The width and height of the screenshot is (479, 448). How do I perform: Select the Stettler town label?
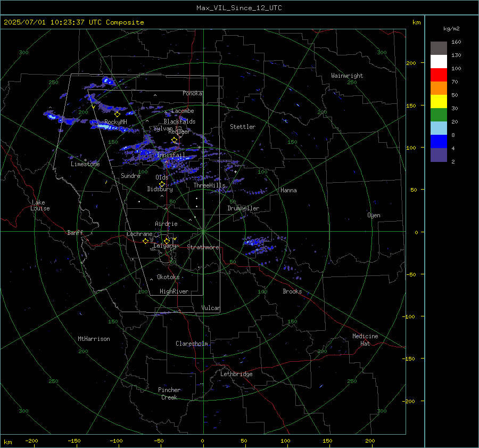click(243, 127)
